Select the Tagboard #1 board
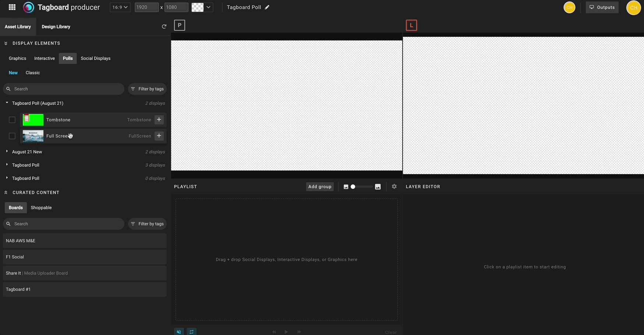 coord(85,289)
